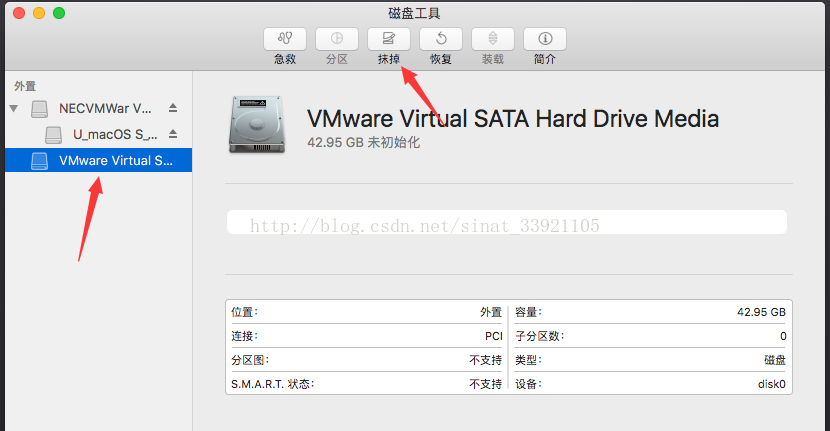Screen dimensions: 830x431
Task: Eject the U_macOS S_... volume
Action: point(173,134)
